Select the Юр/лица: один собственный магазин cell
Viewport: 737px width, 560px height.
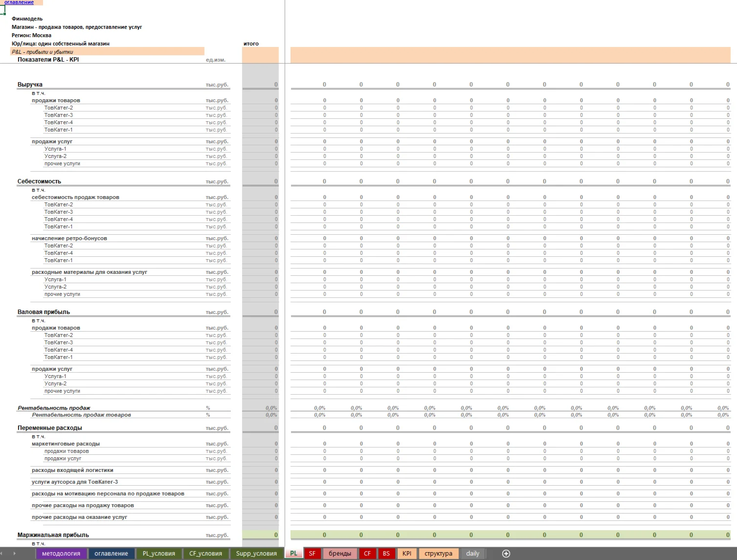pyautogui.click(x=61, y=44)
